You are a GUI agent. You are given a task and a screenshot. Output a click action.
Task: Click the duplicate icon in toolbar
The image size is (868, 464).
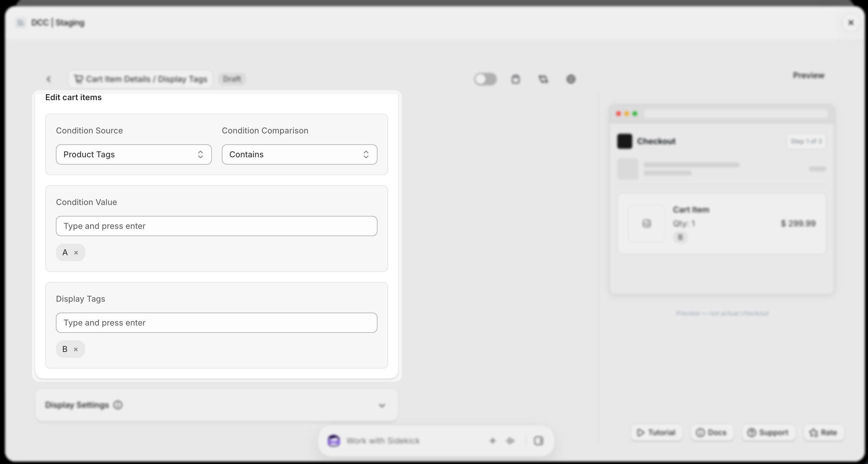[x=543, y=79]
